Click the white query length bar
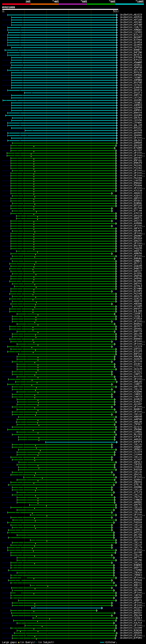The width and height of the screenshot is (146, 644). click(60, 9)
